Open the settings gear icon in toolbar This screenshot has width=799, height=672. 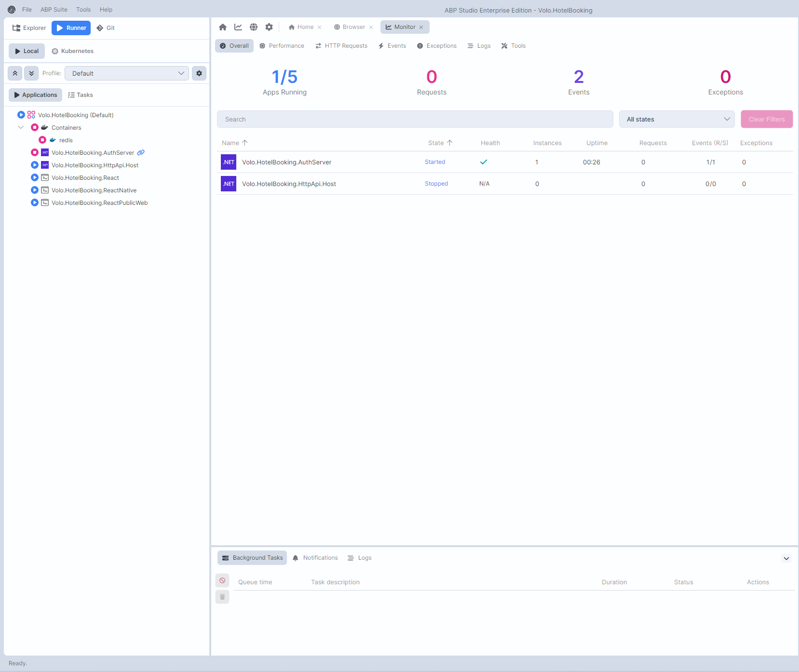pos(269,27)
